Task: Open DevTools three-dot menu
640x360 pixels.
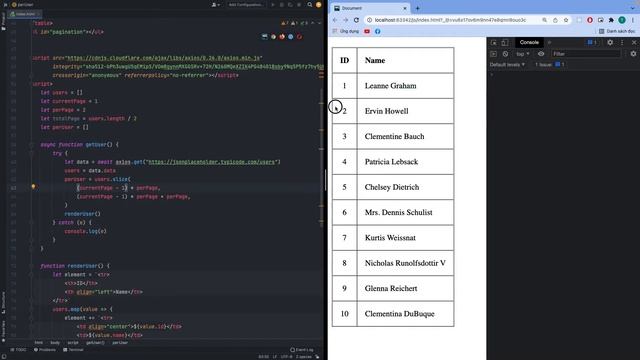Action: click(x=622, y=42)
